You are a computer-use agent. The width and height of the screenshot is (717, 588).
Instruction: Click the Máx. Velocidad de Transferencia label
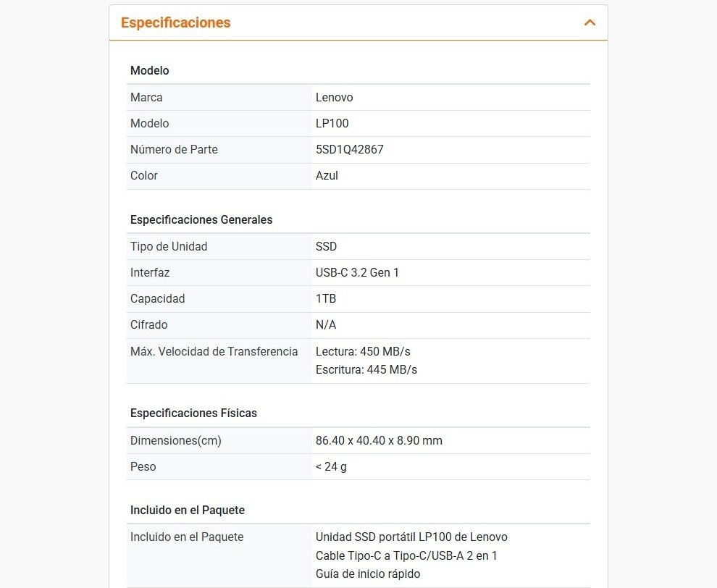coord(214,351)
